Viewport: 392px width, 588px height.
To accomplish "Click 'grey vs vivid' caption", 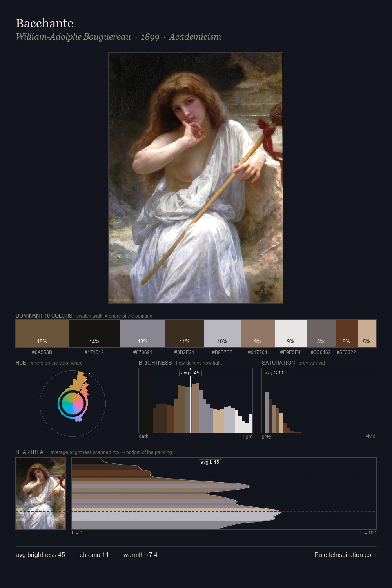I will (312, 363).
